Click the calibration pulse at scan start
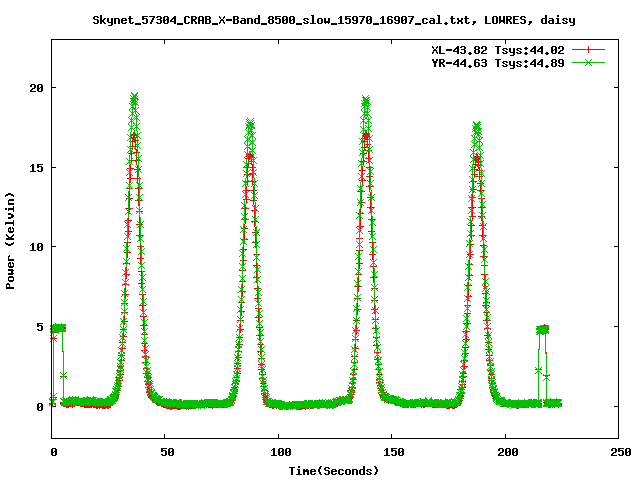This screenshot has width=640, height=480. point(58,328)
